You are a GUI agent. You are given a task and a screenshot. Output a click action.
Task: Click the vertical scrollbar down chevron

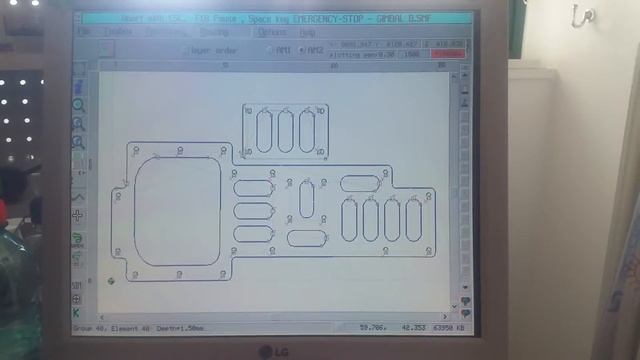click(454, 306)
